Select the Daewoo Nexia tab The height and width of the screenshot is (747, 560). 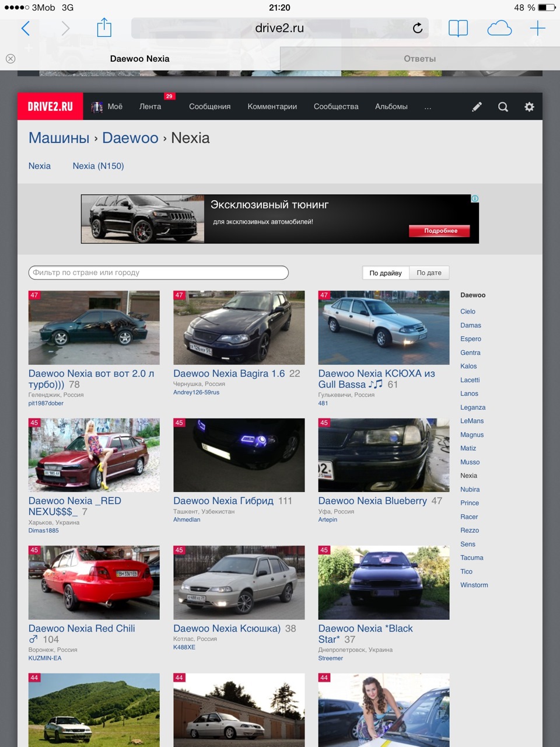(140, 58)
